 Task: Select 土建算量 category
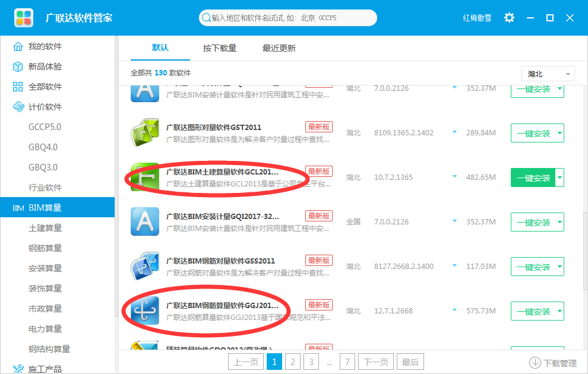pyautogui.click(x=45, y=228)
